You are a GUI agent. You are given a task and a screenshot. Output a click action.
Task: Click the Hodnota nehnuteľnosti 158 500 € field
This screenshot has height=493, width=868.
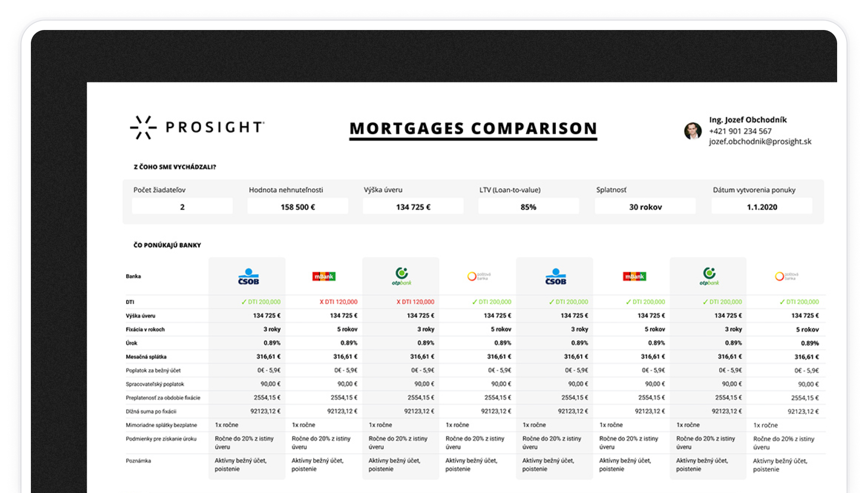(x=298, y=207)
